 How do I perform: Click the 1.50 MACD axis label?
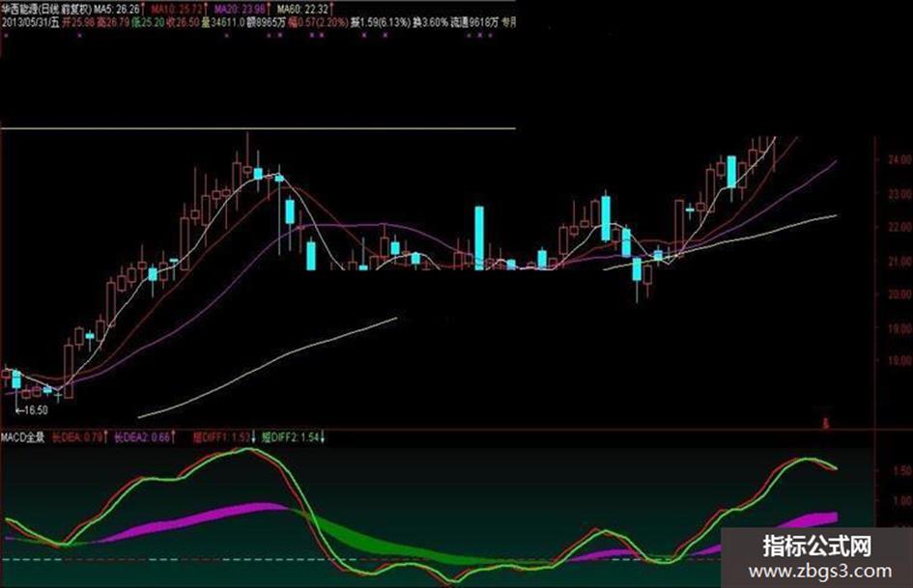902,470
